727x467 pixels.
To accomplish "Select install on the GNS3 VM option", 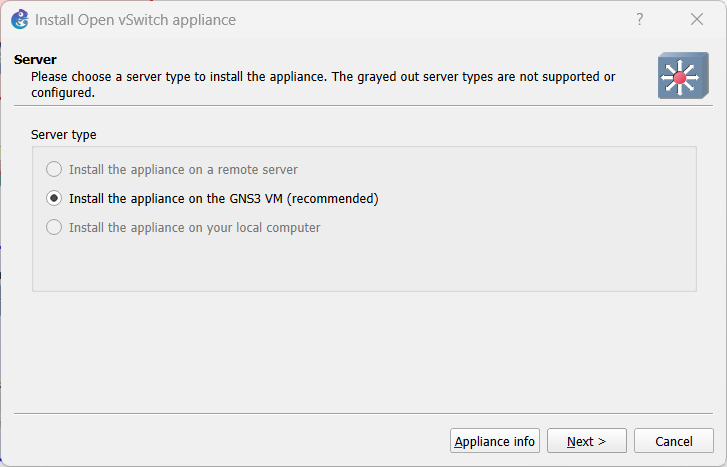I will tap(212, 198).
